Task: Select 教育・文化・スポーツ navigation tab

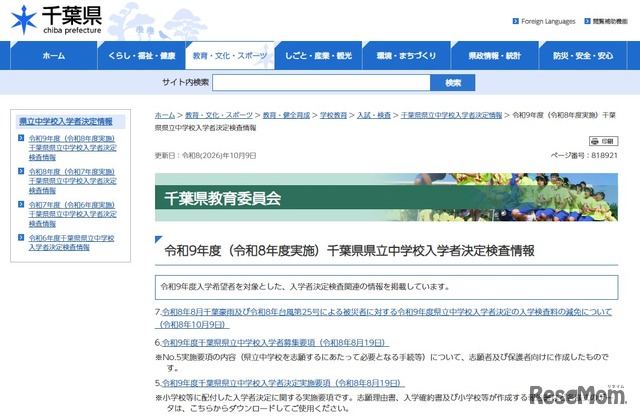Action: tap(230, 56)
